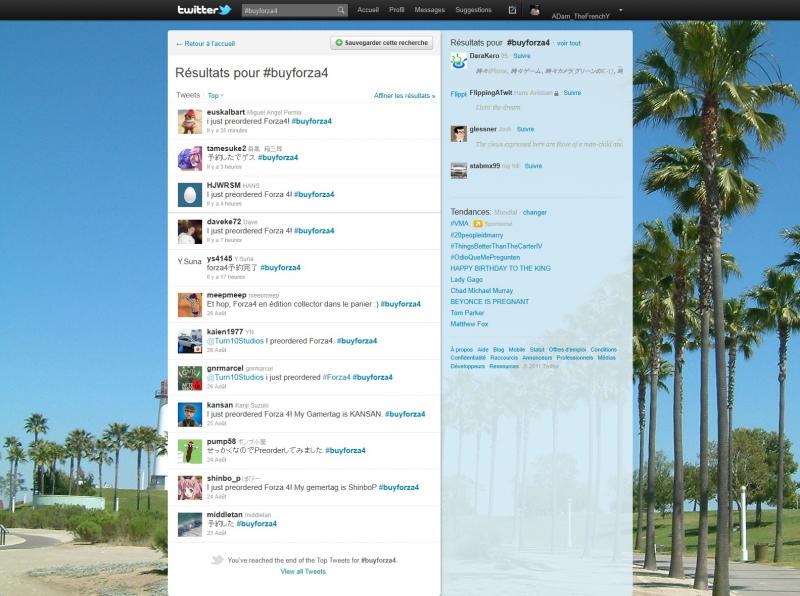Open the account dropdown arrow beside ADam_TheFrenchY
This screenshot has width=800, height=596.
(620, 10)
